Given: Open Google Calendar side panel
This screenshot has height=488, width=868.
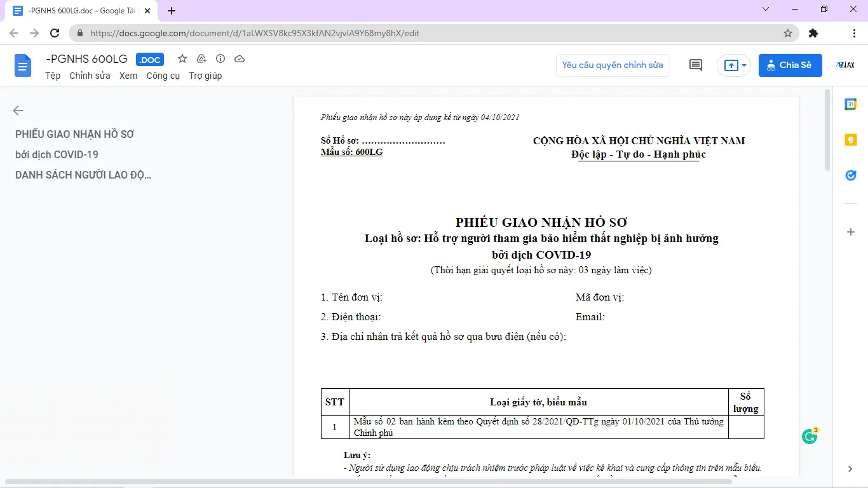Looking at the screenshot, I should click(x=850, y=104).
